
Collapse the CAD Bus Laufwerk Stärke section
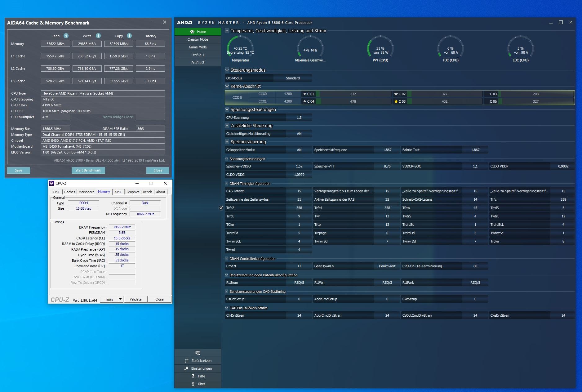tap(227, 308)
